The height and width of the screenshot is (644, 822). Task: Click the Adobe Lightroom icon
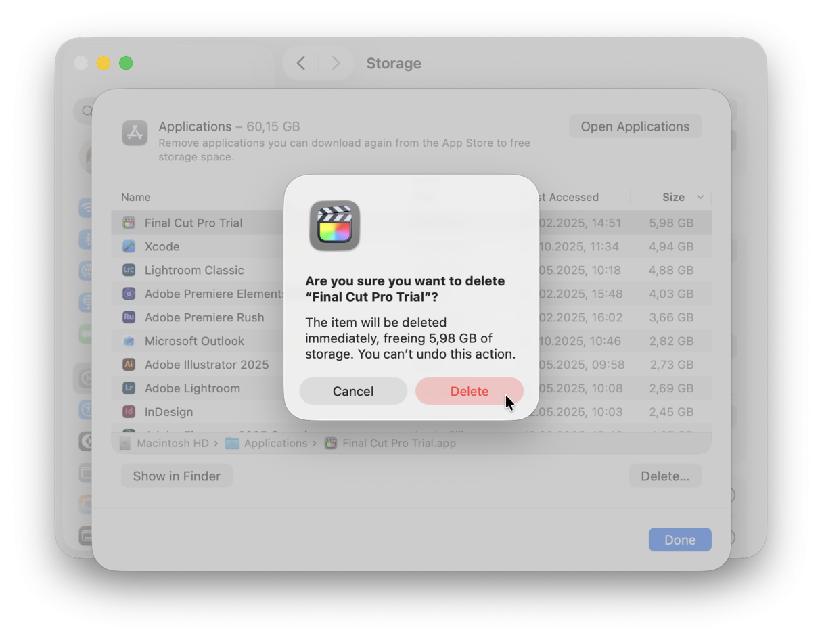coord(130,388)
